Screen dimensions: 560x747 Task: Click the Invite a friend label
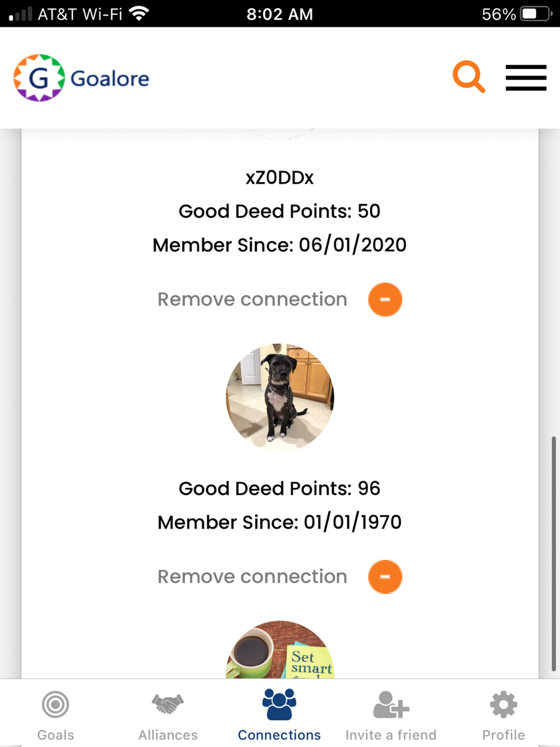[391, 735]
